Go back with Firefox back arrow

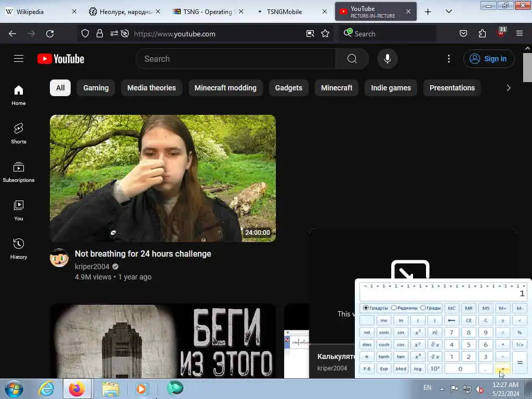pyautogui.click(x=12, y=34)
